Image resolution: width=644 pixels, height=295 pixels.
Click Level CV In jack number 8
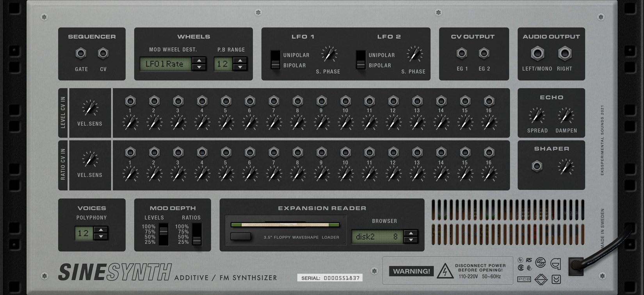[x=297, y=102]
